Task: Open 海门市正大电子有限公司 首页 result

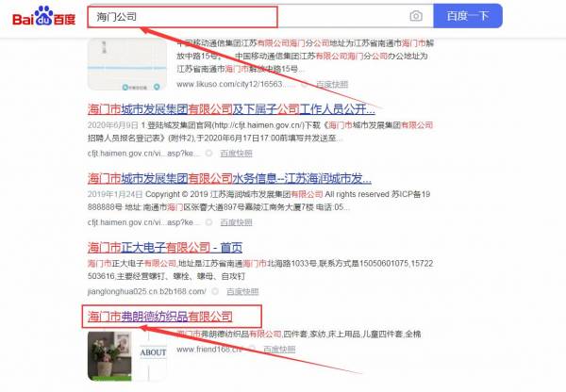Action: [x=179, y=248]
